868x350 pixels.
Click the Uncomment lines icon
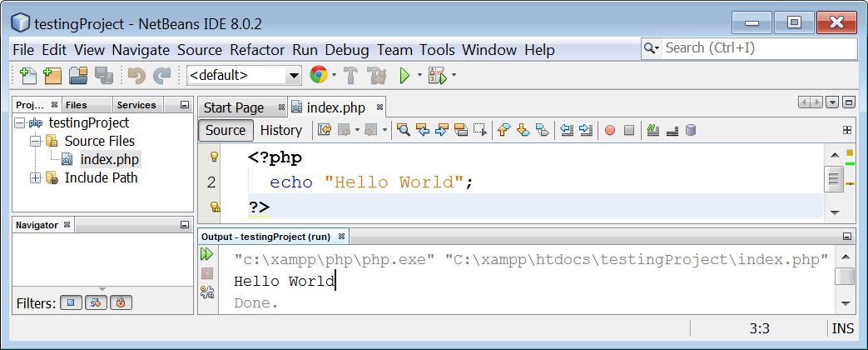click(x=672, y=131)
